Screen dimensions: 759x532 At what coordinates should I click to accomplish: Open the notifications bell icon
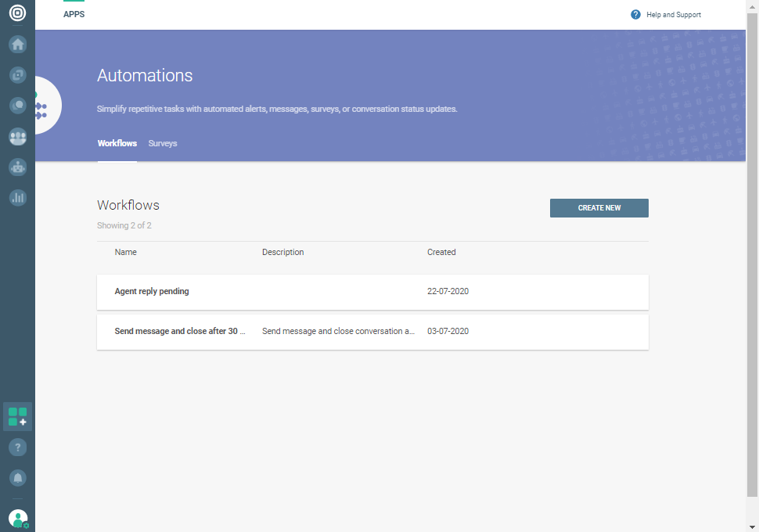coord(17,477)
